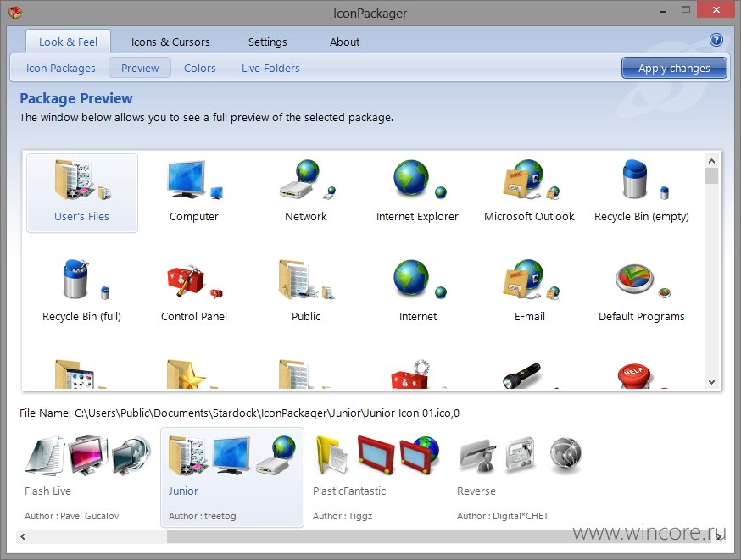Open the Icons & Cursors tab

coord(170,42)
